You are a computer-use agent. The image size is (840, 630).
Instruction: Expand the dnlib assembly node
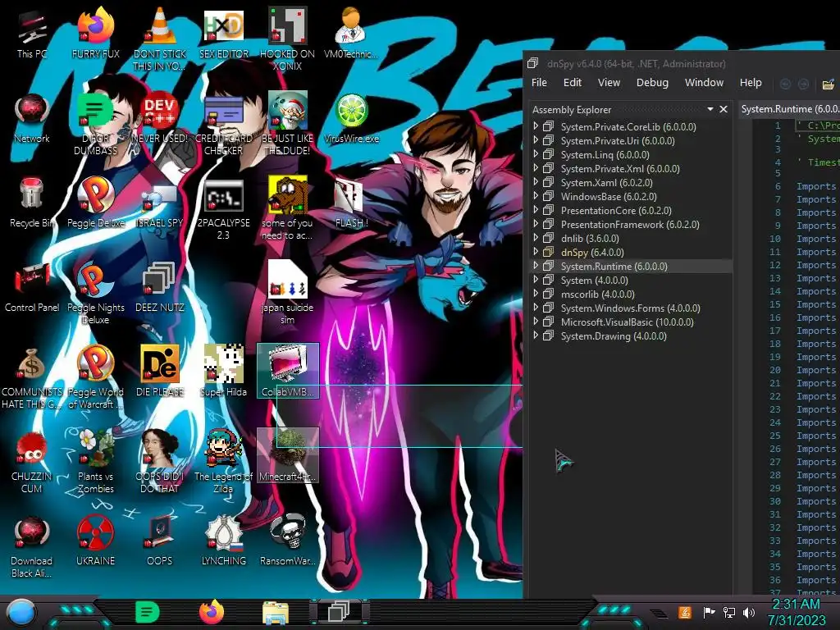tap(536, 238)
